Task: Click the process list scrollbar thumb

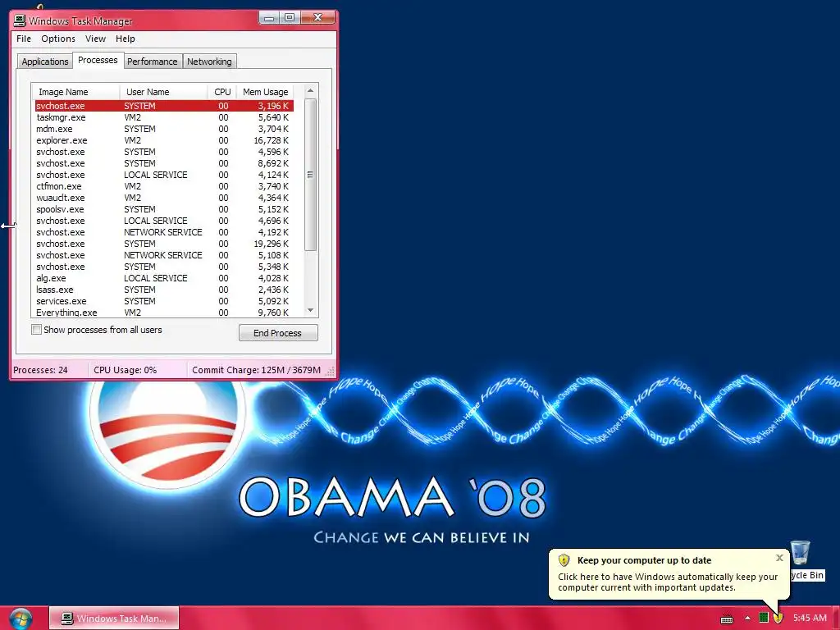Action: pos(310,174)
